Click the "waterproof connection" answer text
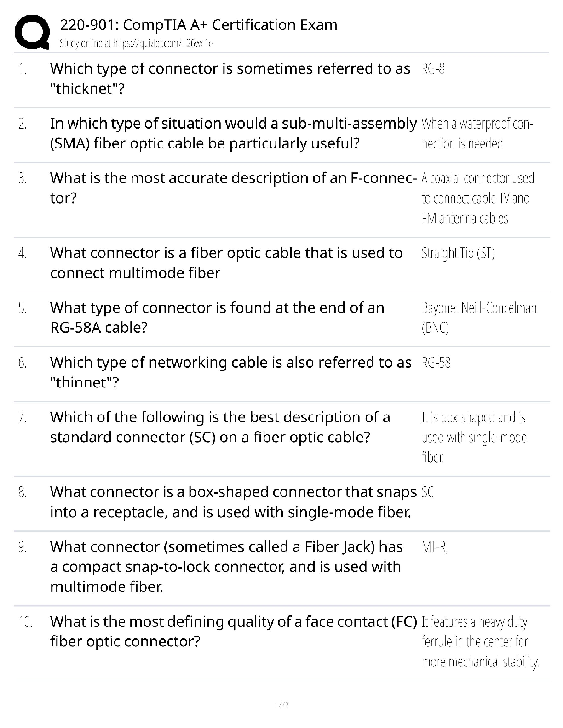The height and width of the screenshot is (728, 563). (x=477, y=133)
